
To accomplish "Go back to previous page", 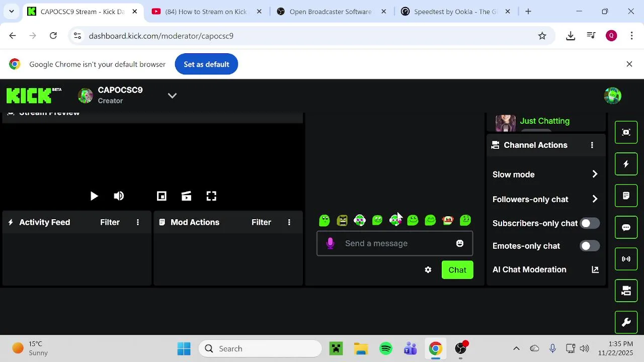I will (x=13, y=36).
